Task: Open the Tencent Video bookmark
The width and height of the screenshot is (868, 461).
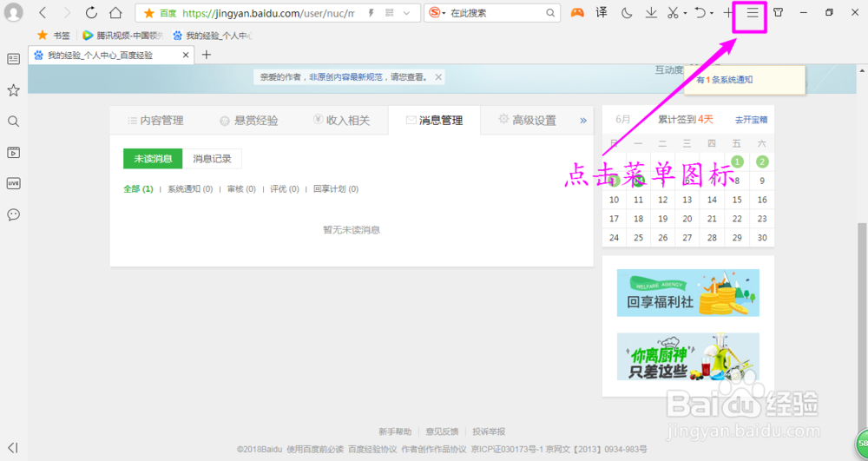Action: tap(123, 36)
